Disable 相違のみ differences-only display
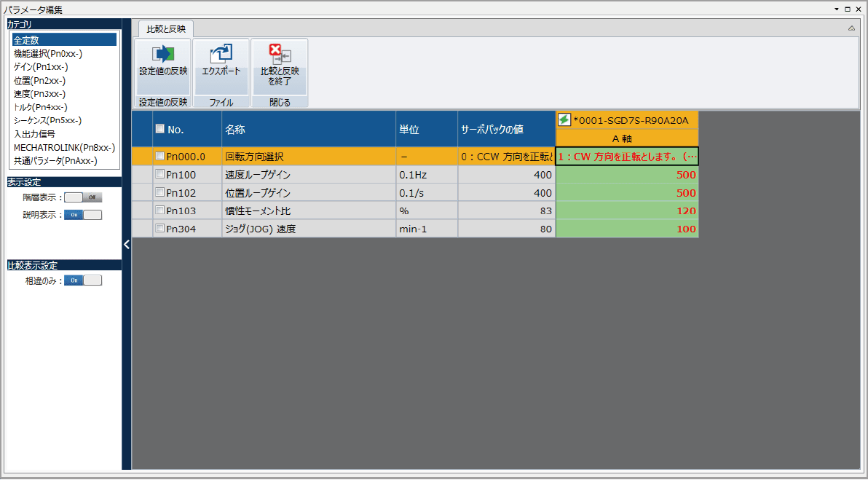The height and width of the screenshot is (480, 868). click(x=82, y=280)
